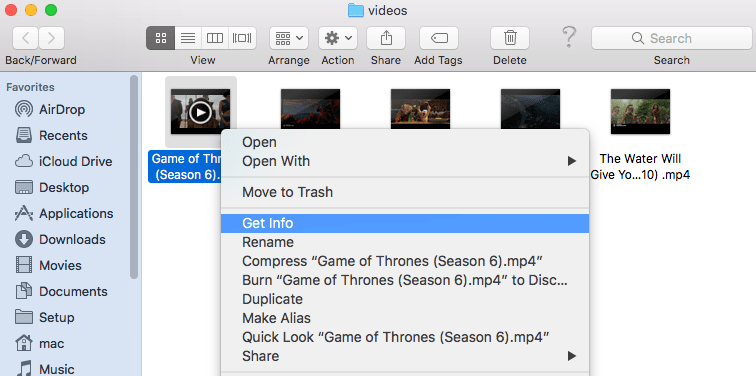Focus the Search field
This screenshot has height=376, width=756.
pyautogui.click(x=672, y=38)
